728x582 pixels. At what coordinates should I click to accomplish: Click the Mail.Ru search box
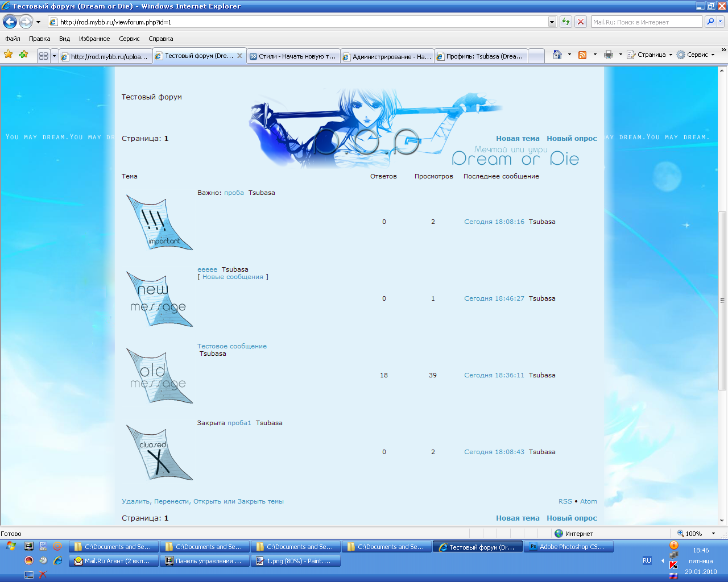647,22
